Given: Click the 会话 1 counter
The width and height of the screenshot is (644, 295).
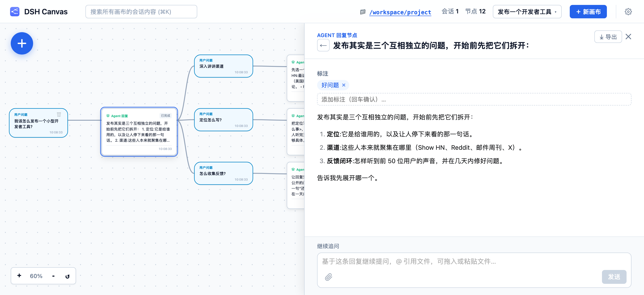Looking at the screenshot, I should (x=450, y=11).
